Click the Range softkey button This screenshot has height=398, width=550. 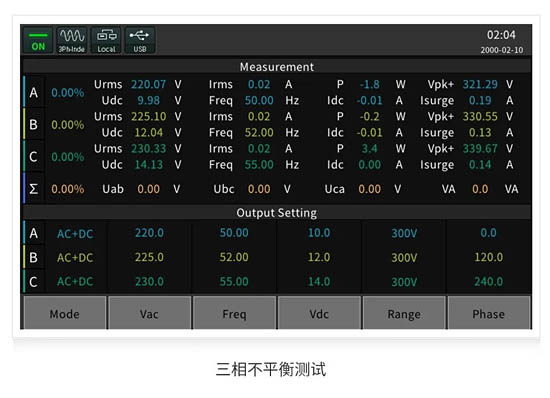tap(404, 313)
